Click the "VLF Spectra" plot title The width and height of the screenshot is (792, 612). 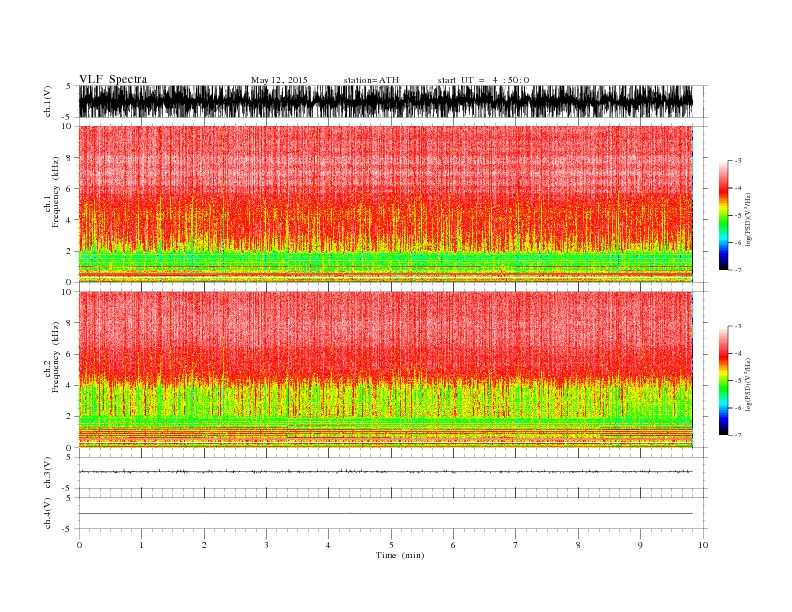point(113,79)
